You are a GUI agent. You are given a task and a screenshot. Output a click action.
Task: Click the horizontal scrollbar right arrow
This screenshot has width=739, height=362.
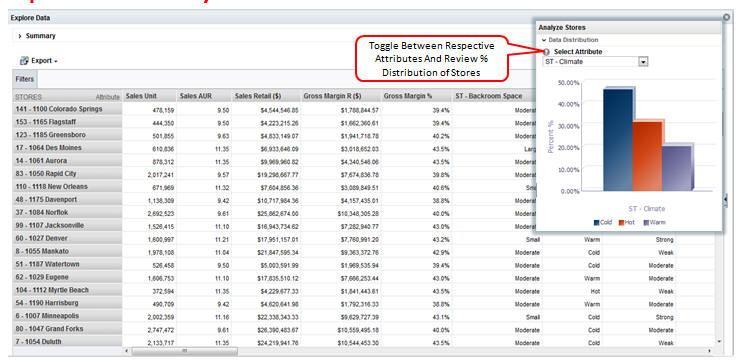(709, 351)
